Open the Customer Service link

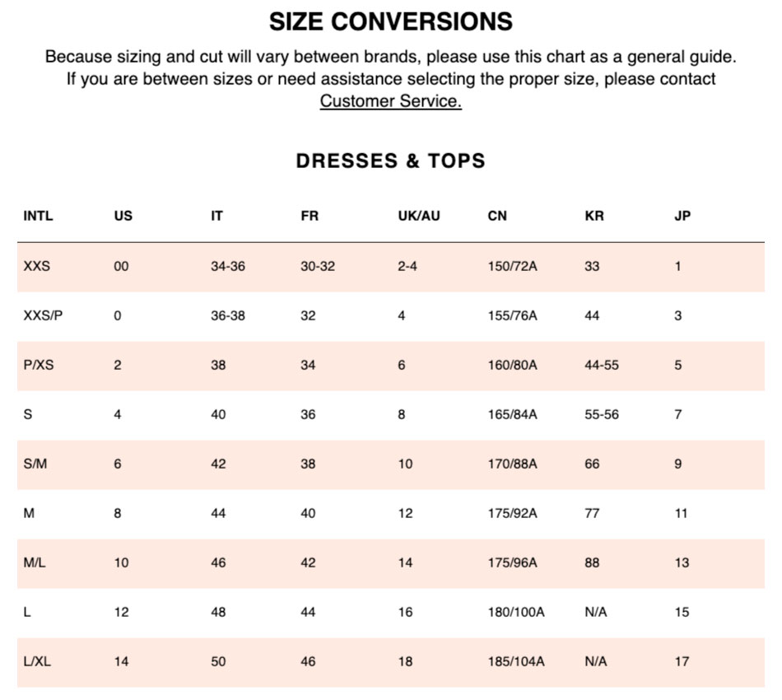click(390, 101)
